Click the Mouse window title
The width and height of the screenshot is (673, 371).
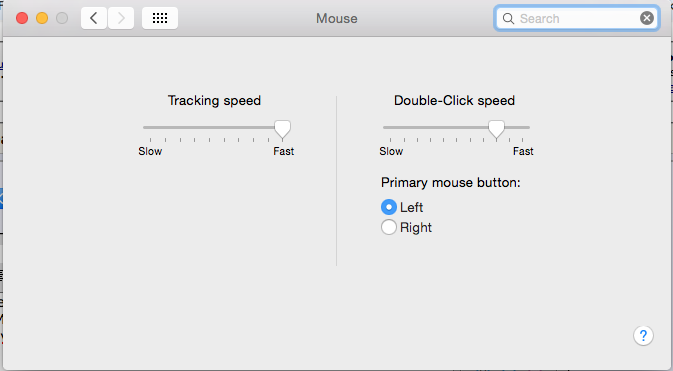pyautogui.click(x=336, y=18)
